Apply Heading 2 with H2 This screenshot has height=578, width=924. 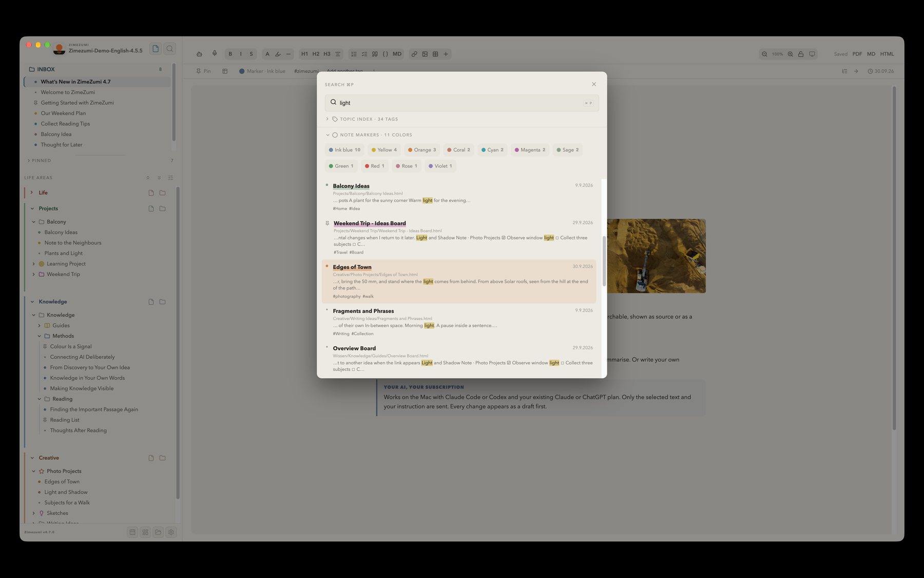pos(316,54)
